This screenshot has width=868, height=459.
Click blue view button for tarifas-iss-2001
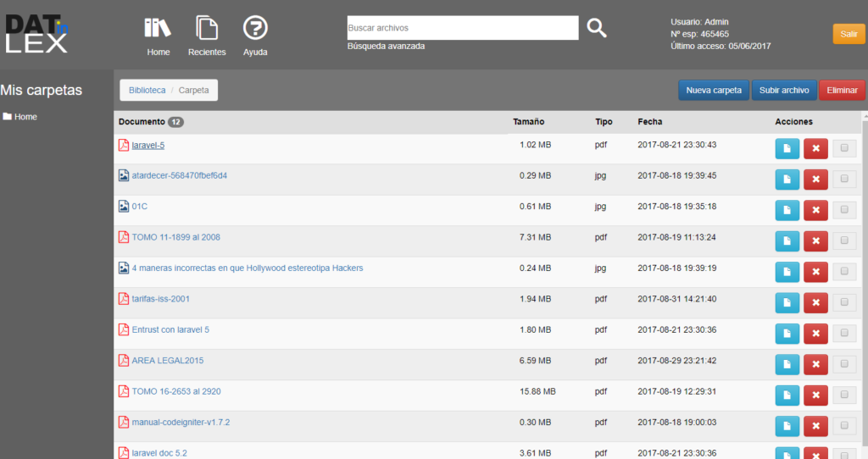[x=787, y=302]
